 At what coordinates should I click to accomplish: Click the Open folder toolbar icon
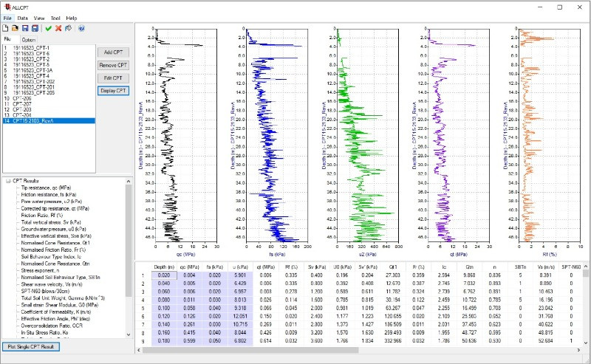15,28
